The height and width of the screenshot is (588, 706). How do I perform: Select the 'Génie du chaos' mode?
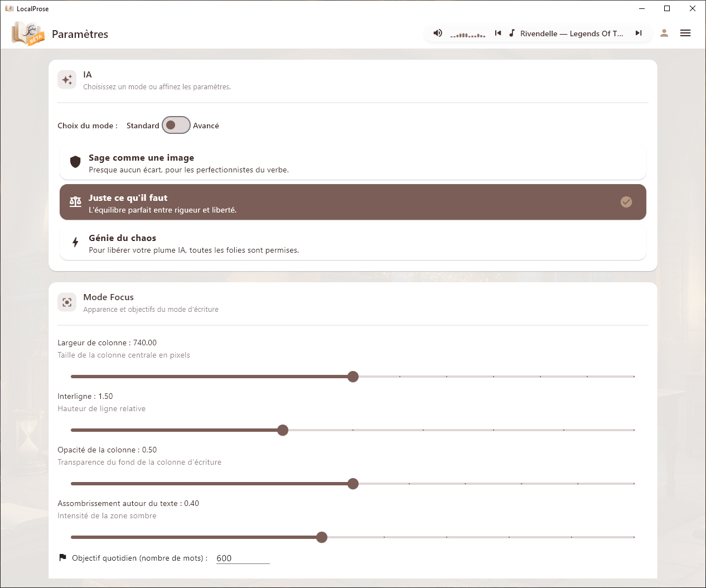click(x=352, y=243)
